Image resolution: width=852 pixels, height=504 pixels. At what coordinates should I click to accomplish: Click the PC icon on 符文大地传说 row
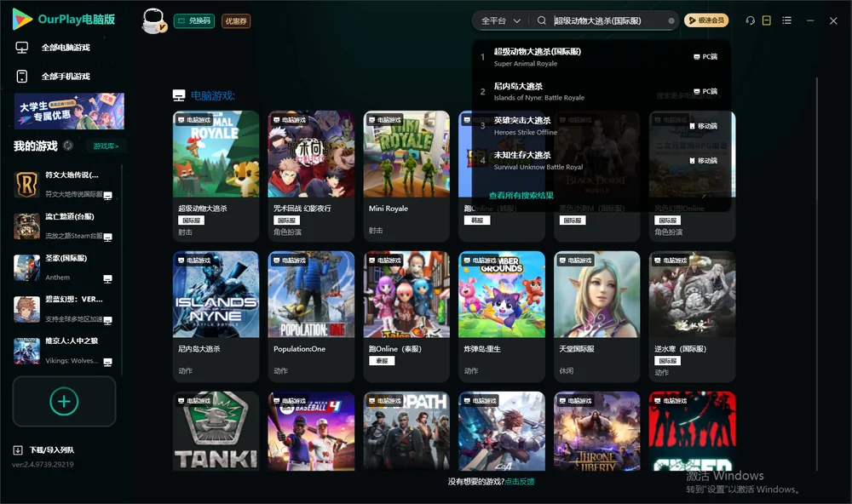[107, 196]
